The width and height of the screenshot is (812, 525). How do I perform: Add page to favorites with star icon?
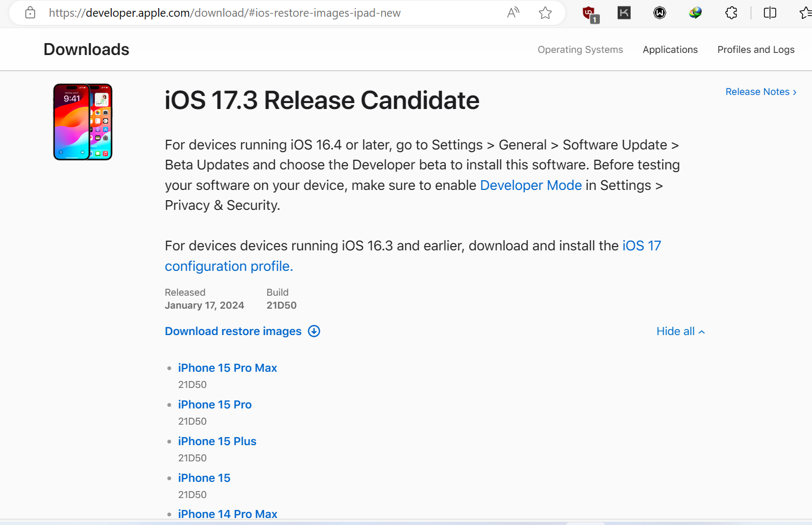[545, 13]
